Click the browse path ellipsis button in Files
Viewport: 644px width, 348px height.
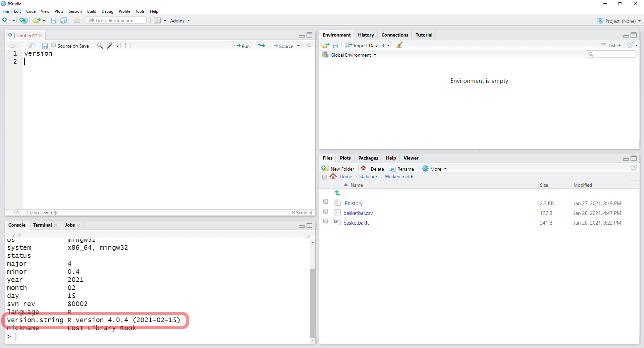click(x=636, y=177)
